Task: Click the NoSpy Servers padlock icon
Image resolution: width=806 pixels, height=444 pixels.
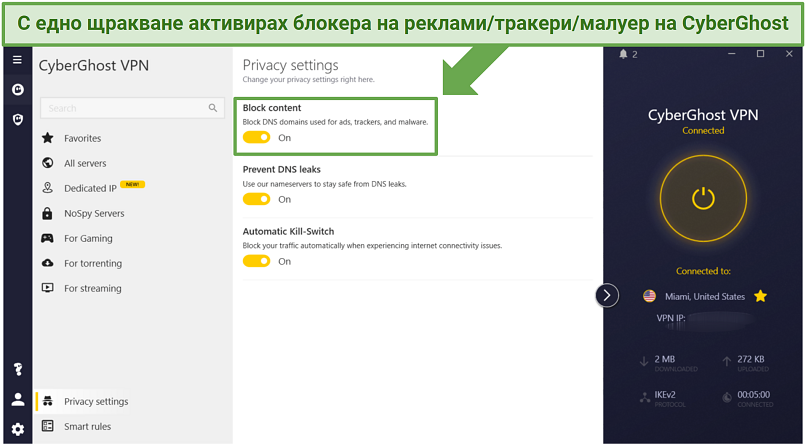Action: click(47, 213)
